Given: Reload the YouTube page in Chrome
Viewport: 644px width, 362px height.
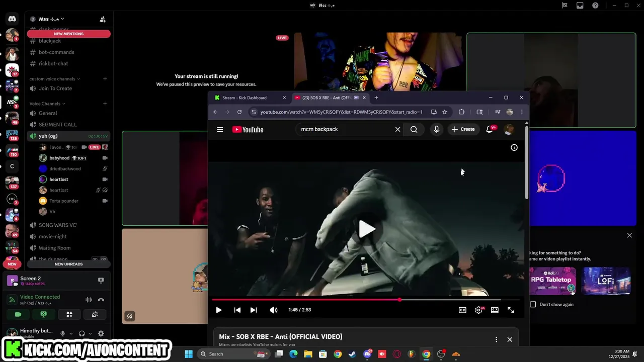Looking at the screenshot, I should [239, 112].
